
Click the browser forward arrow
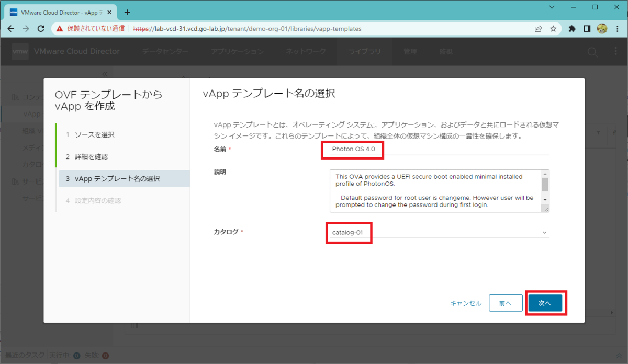click(26, 29)
